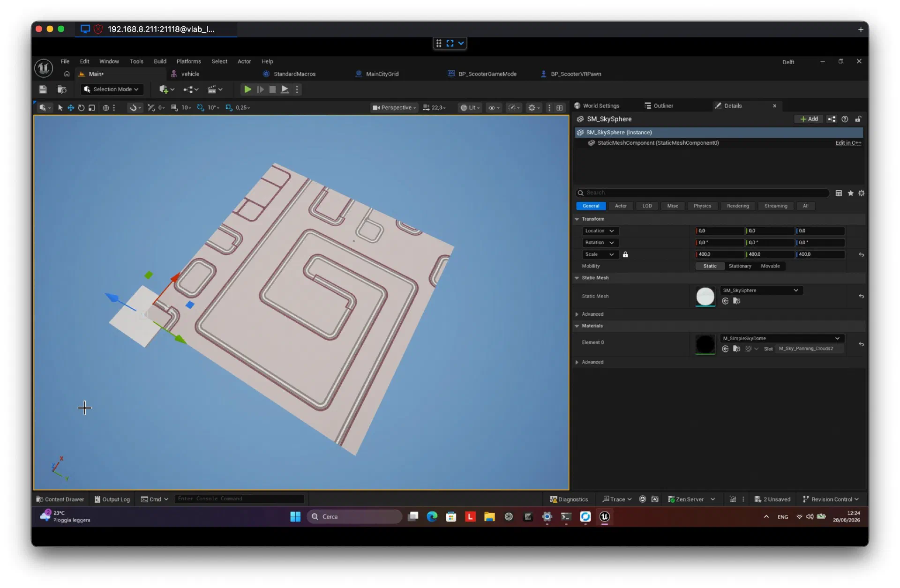This screenshot has width=900, height=588.
Task: Toggle the Scale ratio lock icon
Action: pos(625,254)
